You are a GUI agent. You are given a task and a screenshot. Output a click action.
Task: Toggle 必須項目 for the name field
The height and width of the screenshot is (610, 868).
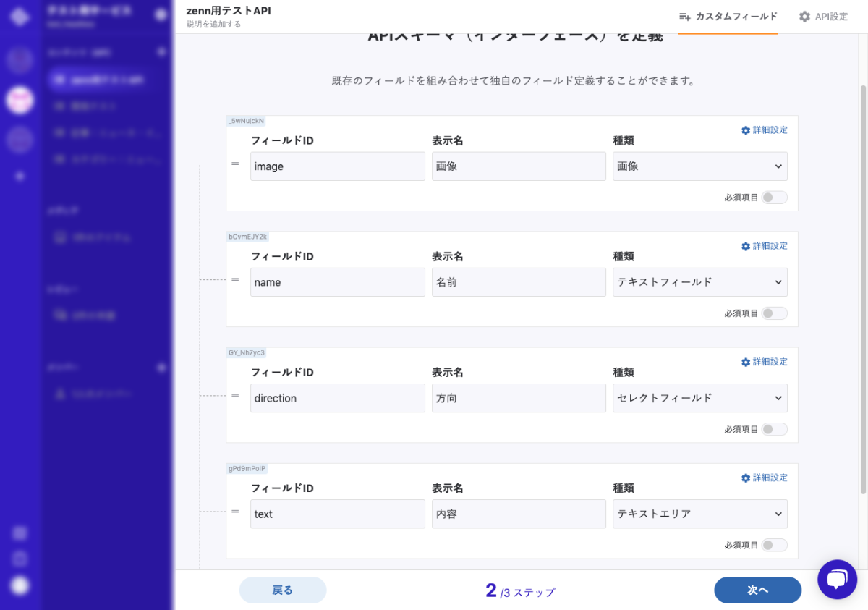(x=774, y=313)
